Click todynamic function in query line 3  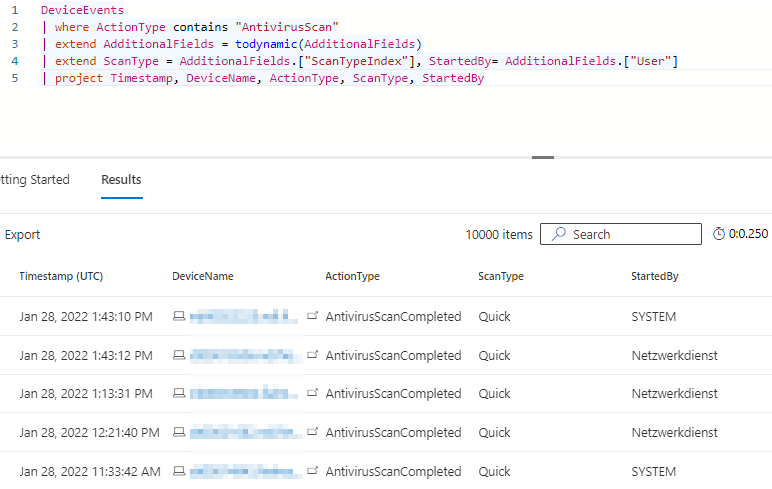266,44
